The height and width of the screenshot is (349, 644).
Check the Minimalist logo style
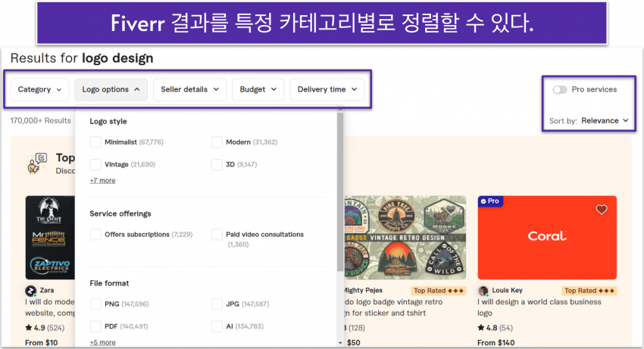(95, 142)
